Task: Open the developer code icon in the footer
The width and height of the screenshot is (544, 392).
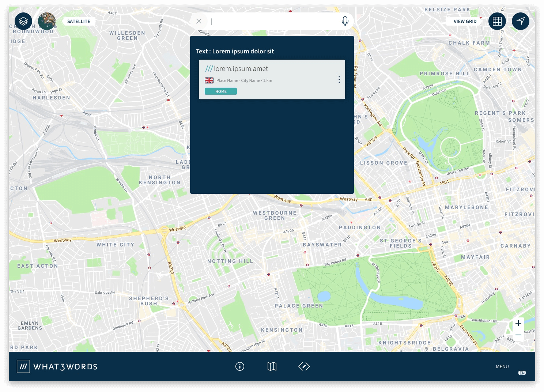Action: pyautogui.click(x=304, y=366)
